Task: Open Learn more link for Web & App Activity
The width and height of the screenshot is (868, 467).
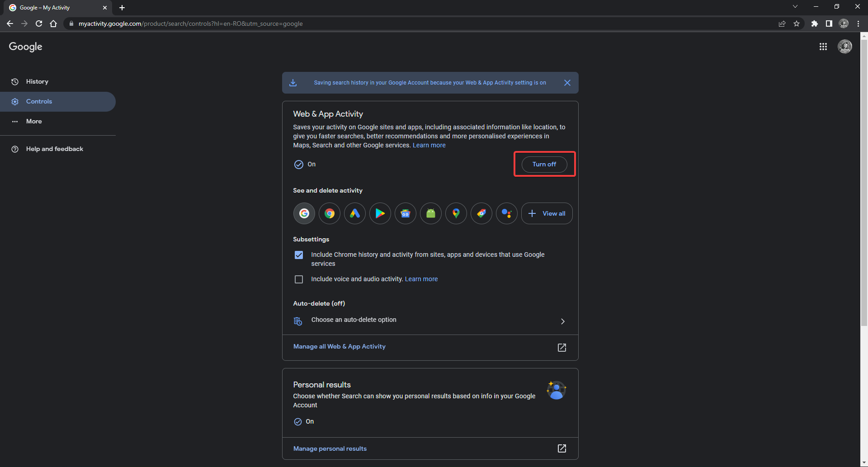Action: tap(429, 145)
